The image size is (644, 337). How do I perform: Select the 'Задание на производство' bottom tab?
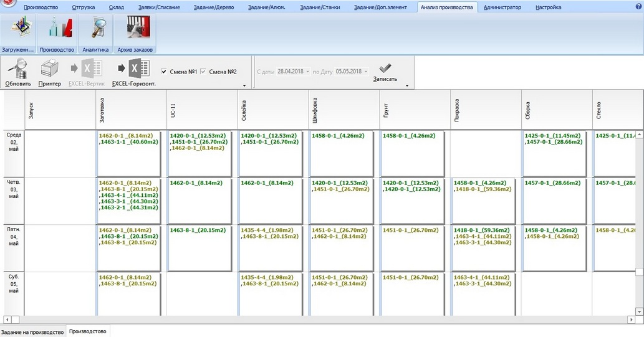click(32, 332)
